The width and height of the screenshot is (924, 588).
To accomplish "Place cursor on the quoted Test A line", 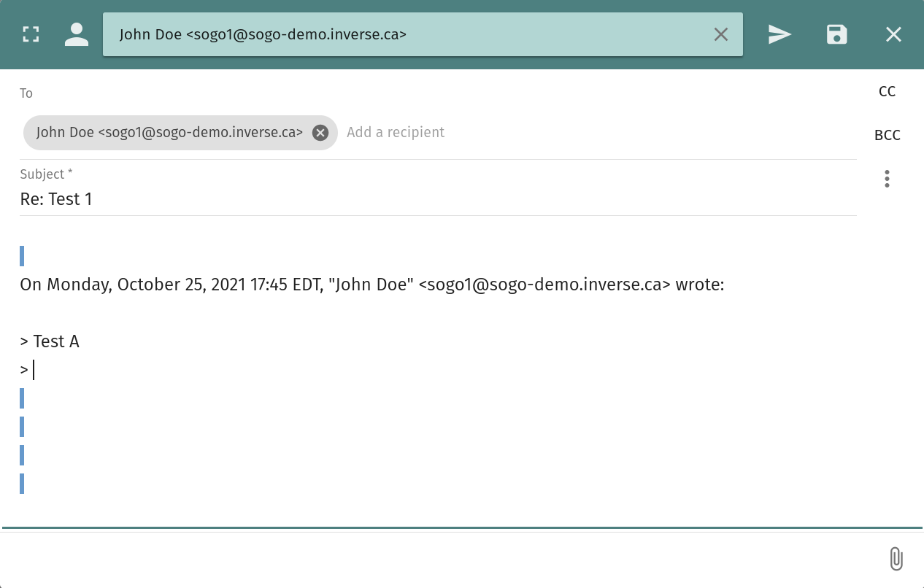I will point(56,341).
